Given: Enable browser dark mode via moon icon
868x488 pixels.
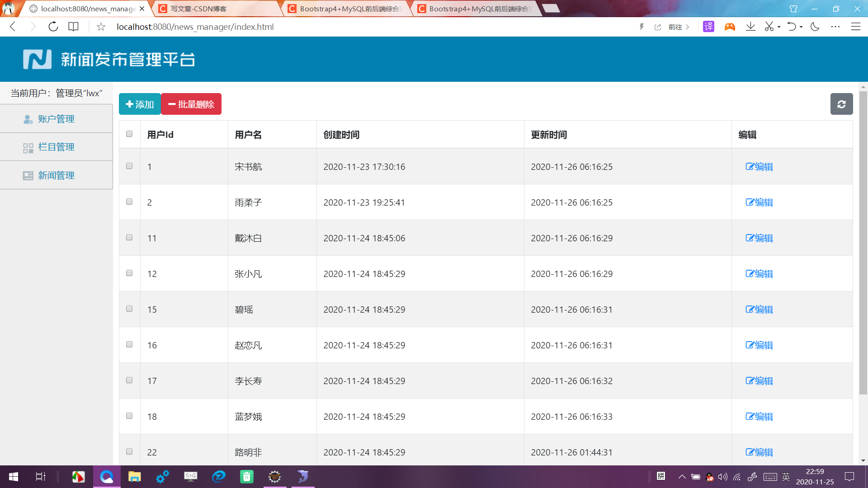Looking at the screenshot, I should (815, 27).
